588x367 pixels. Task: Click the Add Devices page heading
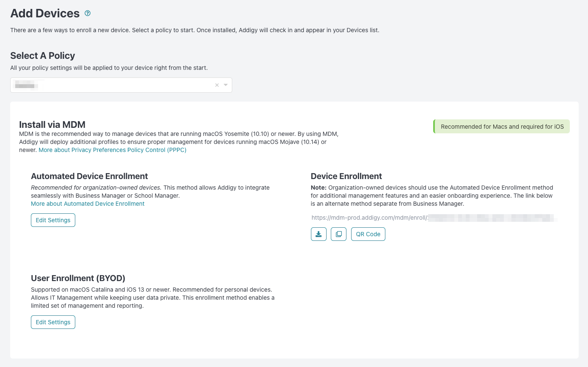click(x=45, y=14)
